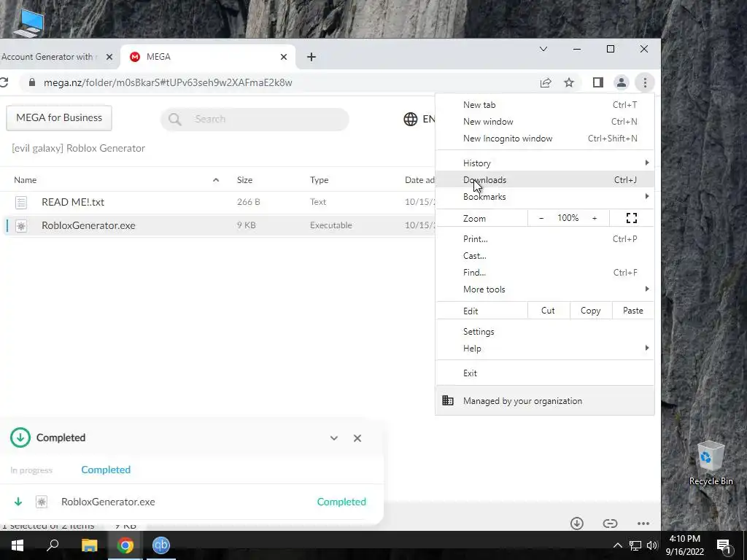Select Print... in the menu
Screen dimensions: 747x560
point(545,239)
